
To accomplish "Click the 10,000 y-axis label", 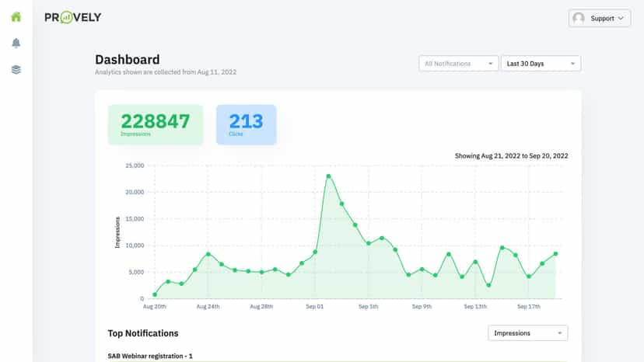I will [x=135, y=245].
